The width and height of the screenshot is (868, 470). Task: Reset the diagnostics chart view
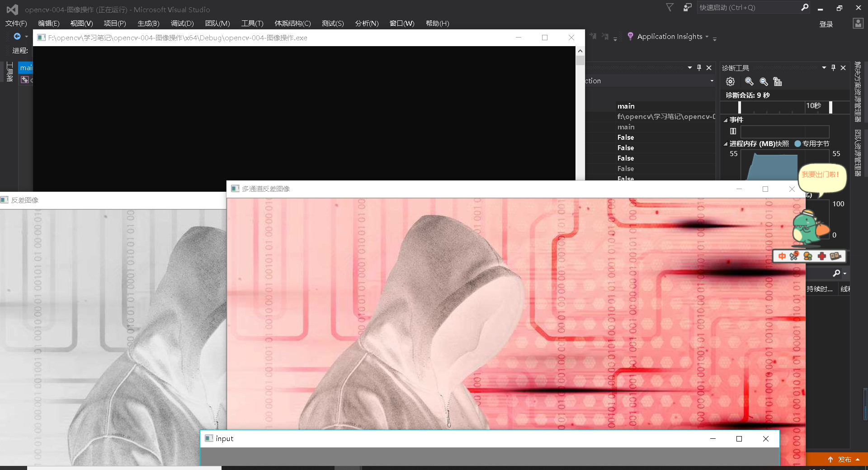[x=778, y=82]
